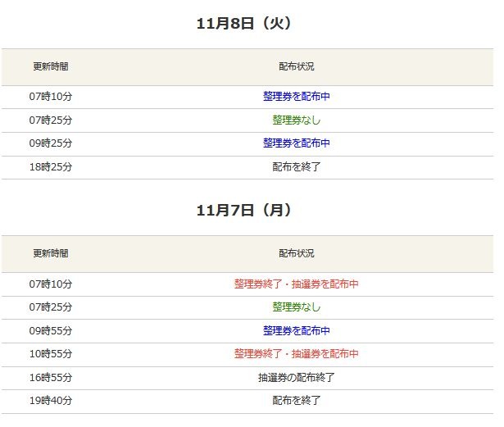The height and width of the screenshot is (427, 504).
Task: Click 更新時間 header in November 8 table
Action: click(51, 66)
